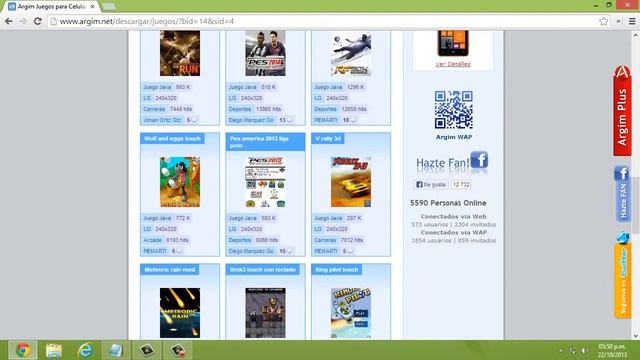Click PEMARTI author in V rally 3d card
This screenshot has height=360, width=640.
pyautogui.click(x=326, y=251)
